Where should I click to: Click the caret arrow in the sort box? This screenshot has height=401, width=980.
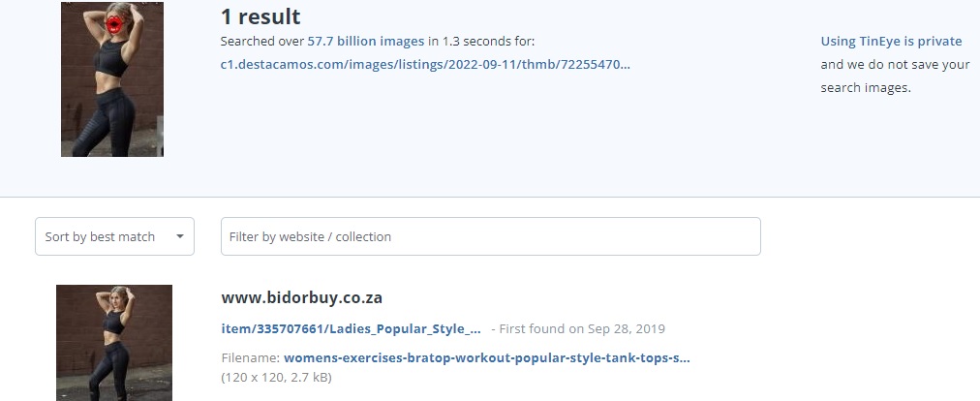[x=180, y=236]
